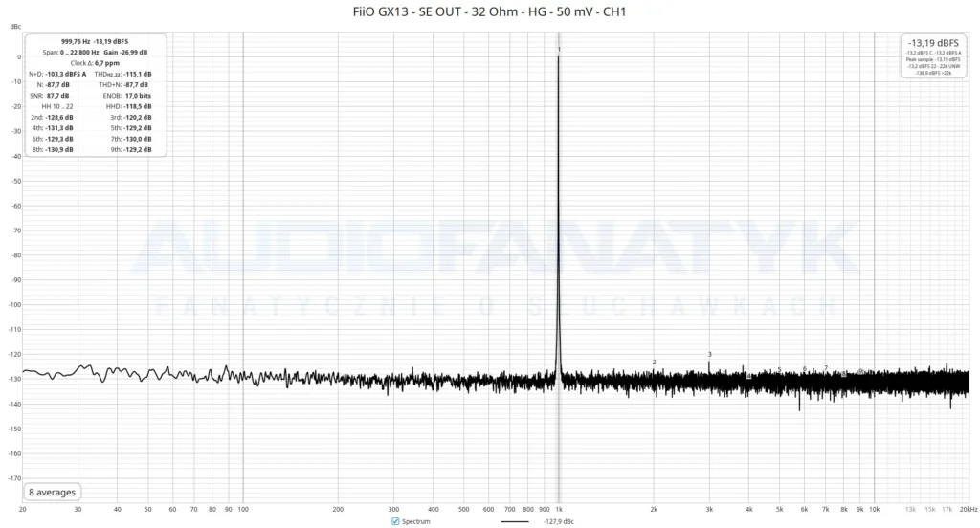Click the ENOB 17,0 bits reading
This screenshot has width=980, height=528.
(127, 96)
